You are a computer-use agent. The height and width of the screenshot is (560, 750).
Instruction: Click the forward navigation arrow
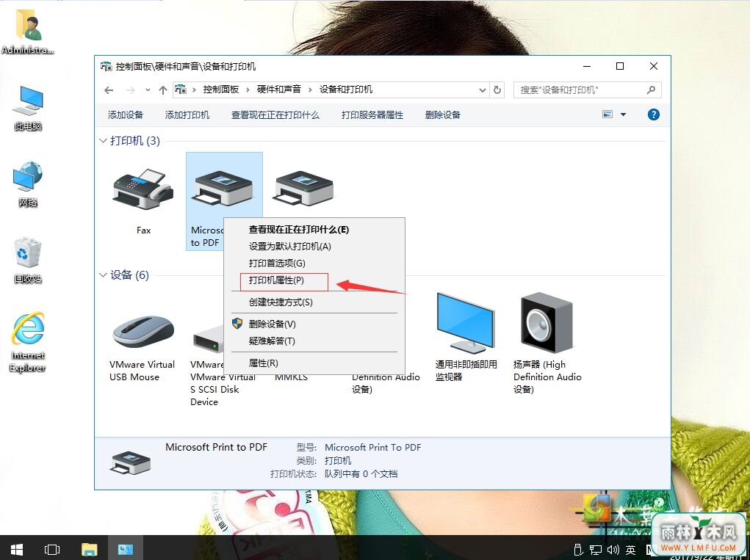tap(131, 90)
